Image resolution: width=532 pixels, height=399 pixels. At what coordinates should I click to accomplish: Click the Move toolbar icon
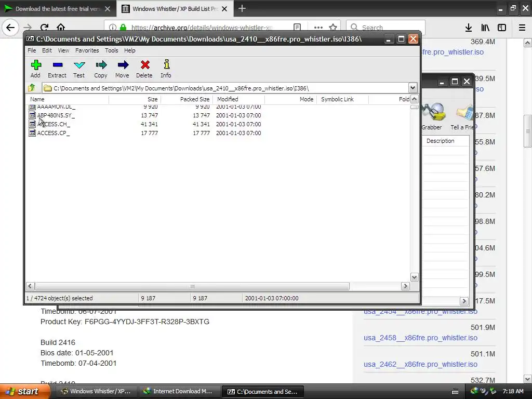point(123,69)
